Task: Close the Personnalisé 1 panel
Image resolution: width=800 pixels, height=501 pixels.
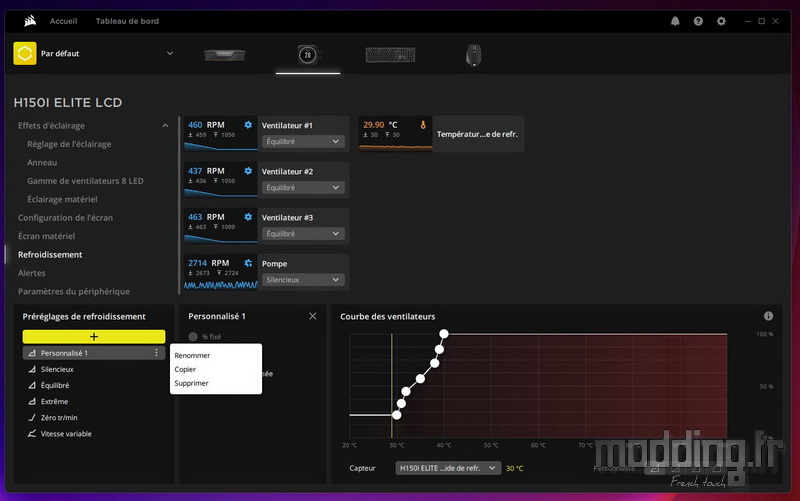Action: pos(313,316)
